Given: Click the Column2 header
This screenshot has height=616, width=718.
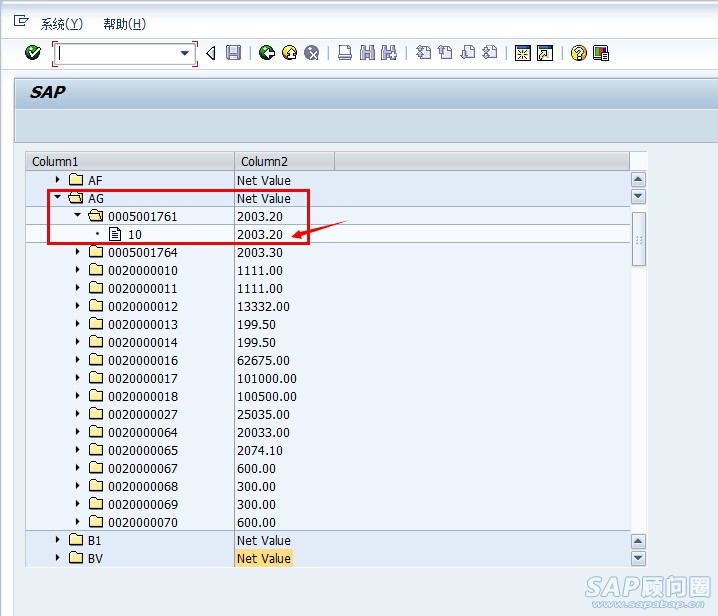Looking at the screenshot, I should [x=284, y=161].
